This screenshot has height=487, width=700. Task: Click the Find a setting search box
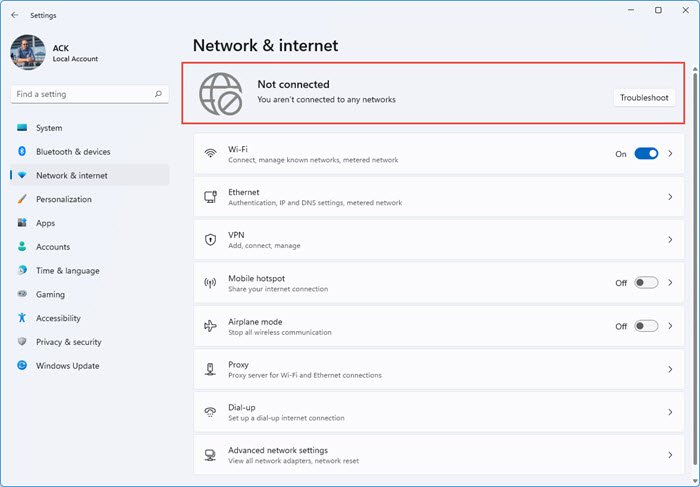[x=82, y=94]
